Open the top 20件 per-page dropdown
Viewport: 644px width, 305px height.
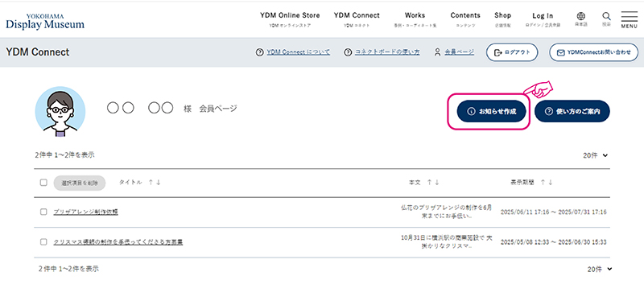[x=595, y=155]
